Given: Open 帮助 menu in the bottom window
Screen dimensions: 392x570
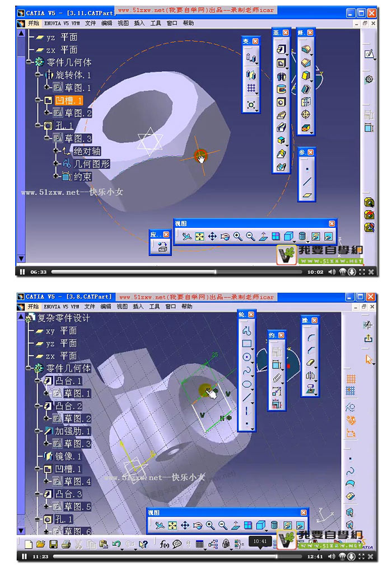Looking at the screenshot, I should click(x=187, y=306).
